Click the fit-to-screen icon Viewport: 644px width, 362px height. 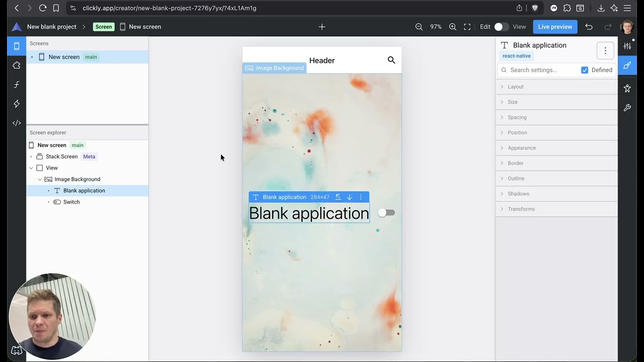pos(467,27)
